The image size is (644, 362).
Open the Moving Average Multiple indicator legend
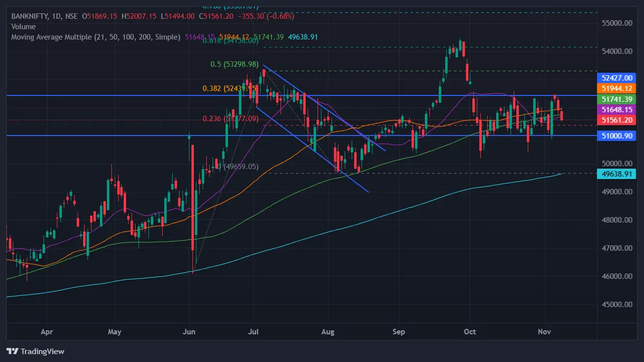[96, 37]
